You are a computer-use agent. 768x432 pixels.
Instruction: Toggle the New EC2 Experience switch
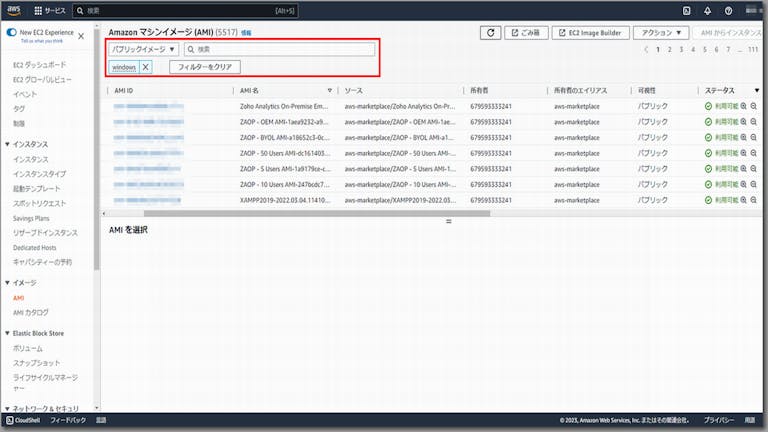[x=11, y=32]
